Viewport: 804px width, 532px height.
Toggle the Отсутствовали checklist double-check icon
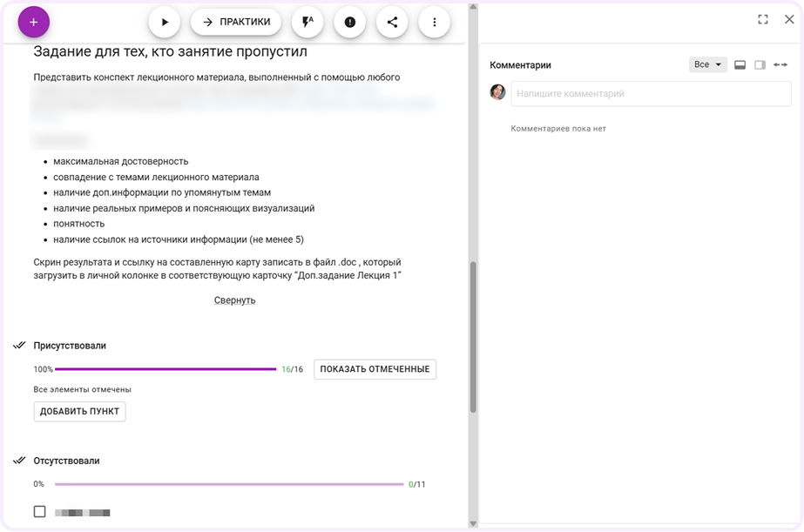19,461
